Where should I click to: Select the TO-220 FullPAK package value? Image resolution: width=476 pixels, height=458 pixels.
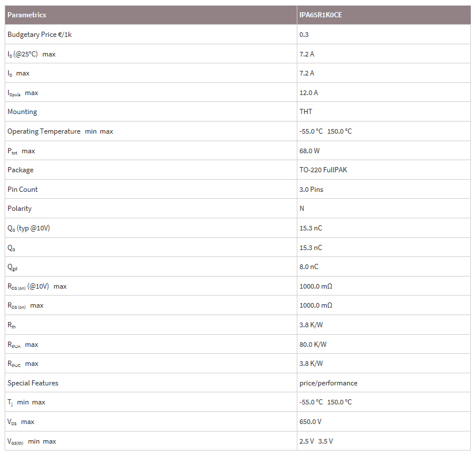pyautogui.click(x=323, y=170)
